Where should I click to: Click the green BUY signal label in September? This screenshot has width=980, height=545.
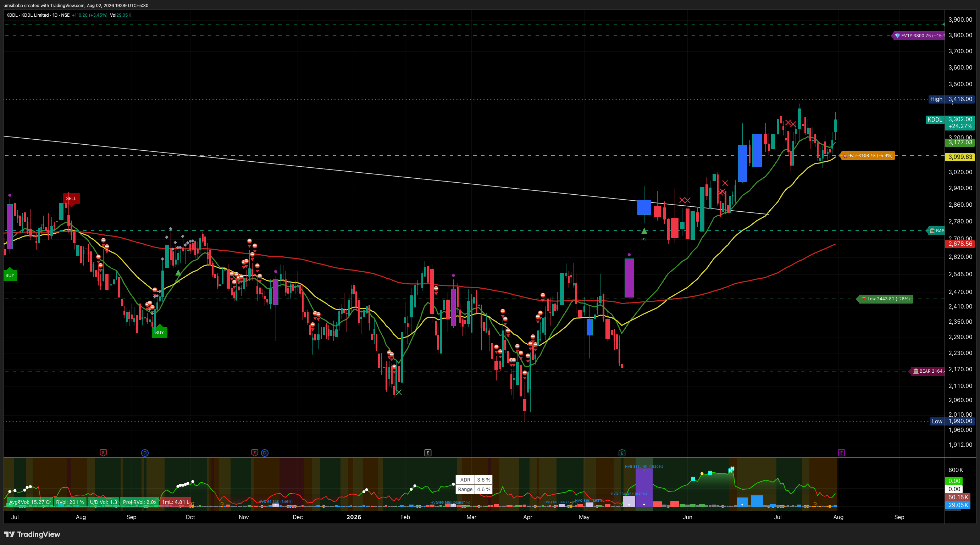coord(159,332)
